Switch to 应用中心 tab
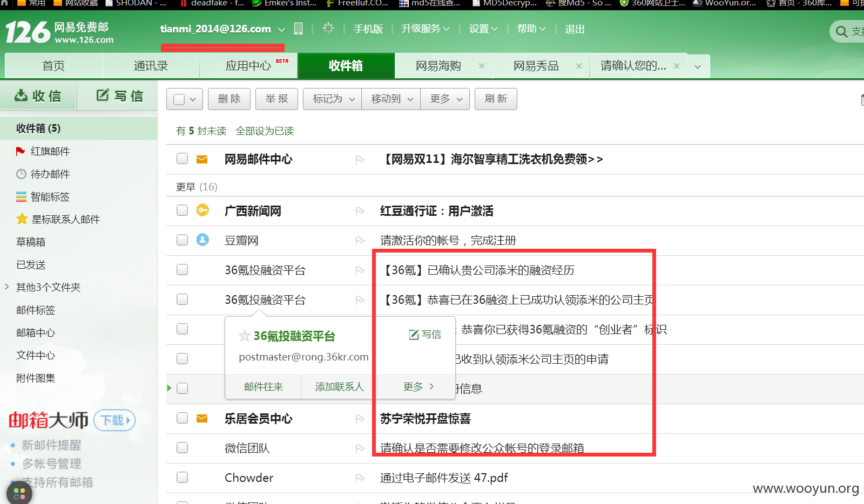Screen dimensions: 864x504 [x=248, y=66]
